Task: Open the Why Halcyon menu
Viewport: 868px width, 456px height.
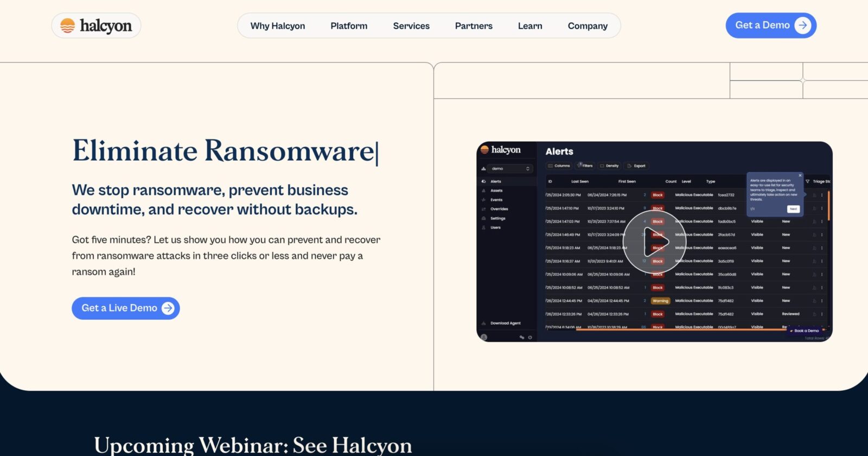Action: coord(278,26)
